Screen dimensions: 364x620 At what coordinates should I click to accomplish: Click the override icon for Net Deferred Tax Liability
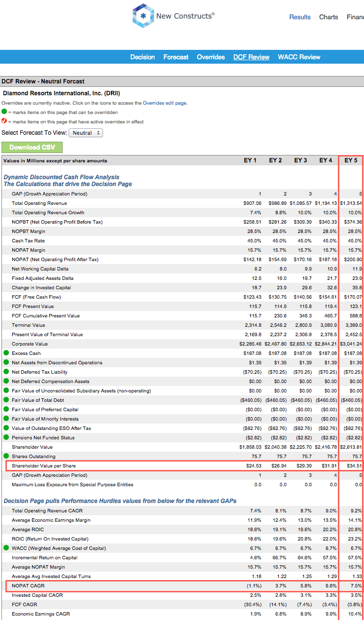6,372
